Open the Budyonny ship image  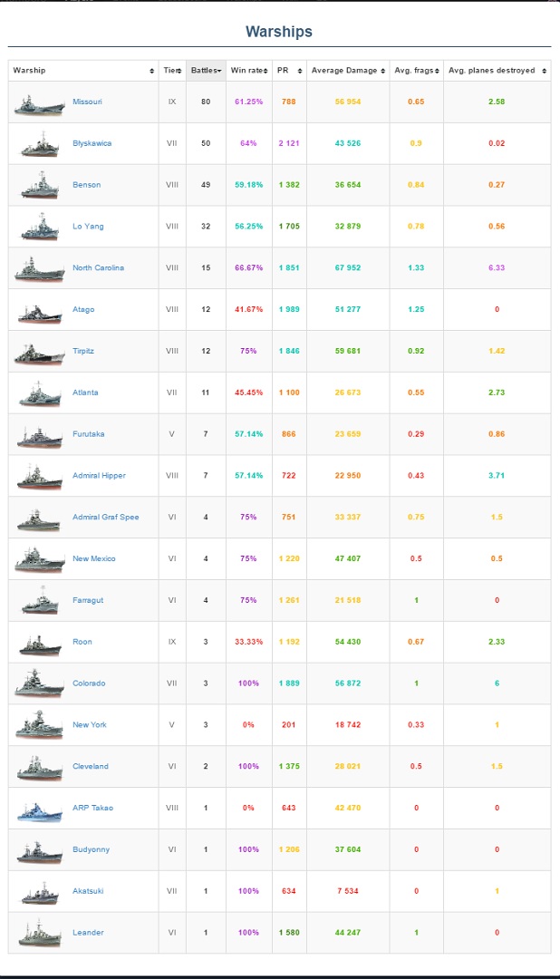[x=40, y=852]
